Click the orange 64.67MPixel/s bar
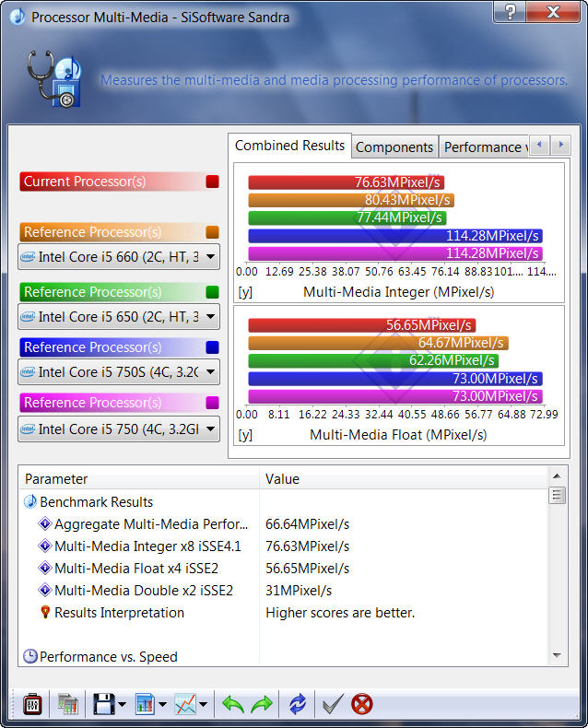This screenshot has width=588, height=728. (x=379, y=343)
